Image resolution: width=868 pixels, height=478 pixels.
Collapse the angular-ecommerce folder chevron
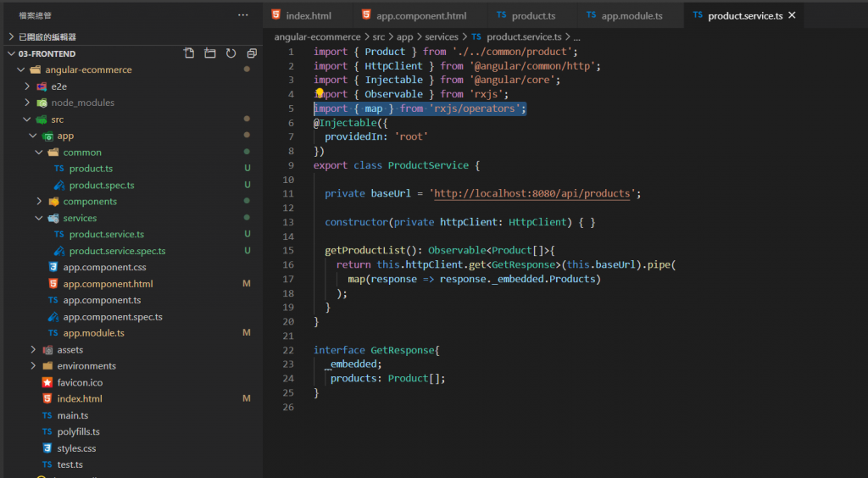[x=21, y=69]
